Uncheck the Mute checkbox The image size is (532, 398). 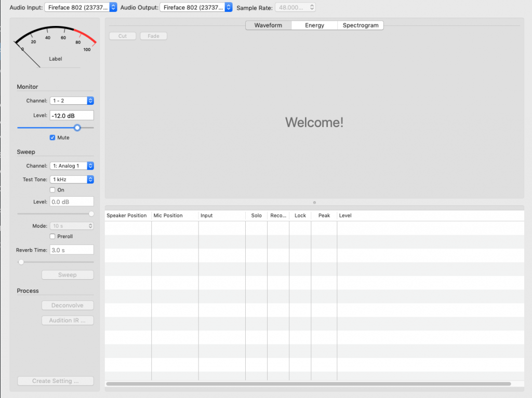(52, 138)
